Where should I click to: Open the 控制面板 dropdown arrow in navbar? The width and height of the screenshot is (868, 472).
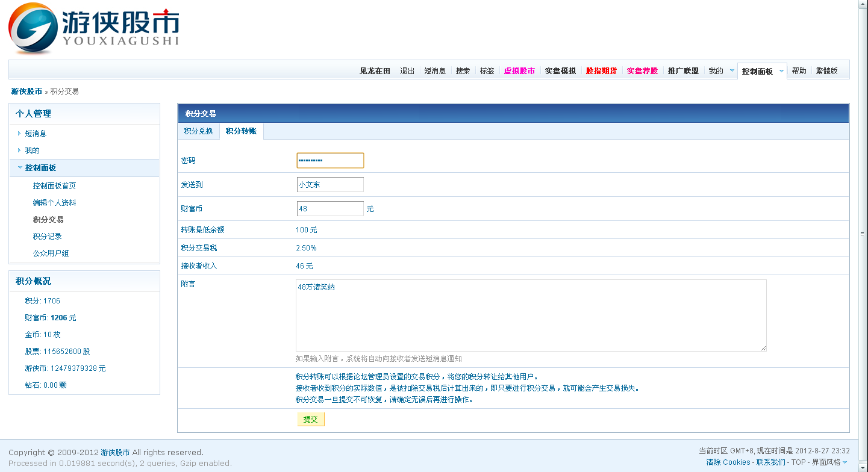click(781, 71)
